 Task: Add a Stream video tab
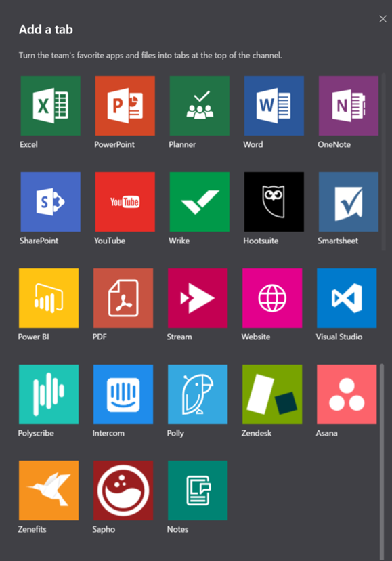click(198, 298)
